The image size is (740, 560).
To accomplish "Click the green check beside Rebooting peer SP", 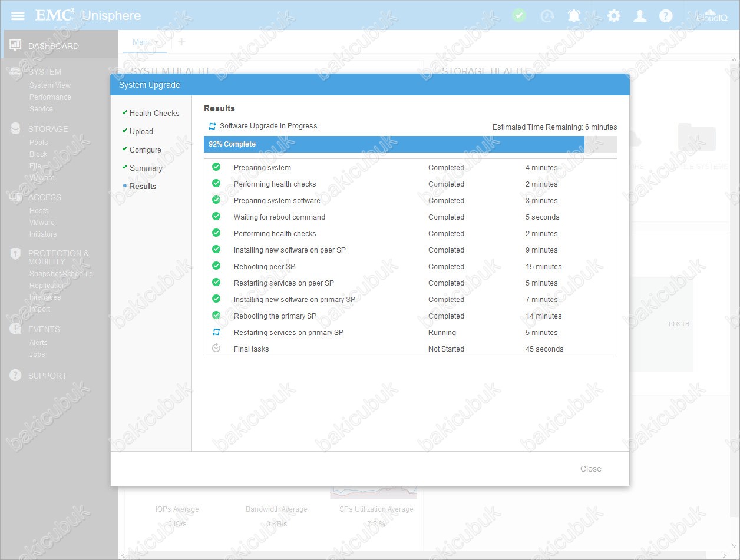I will click(216, 266).
